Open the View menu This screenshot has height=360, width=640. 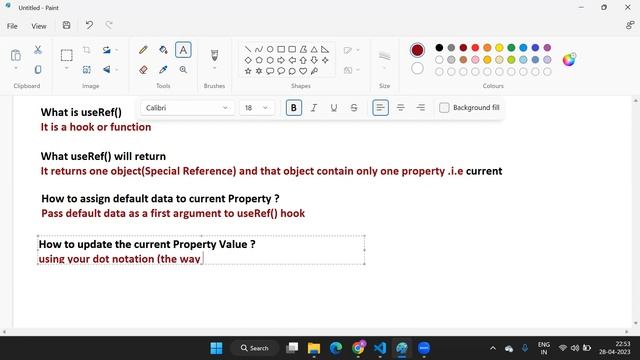pyautogui.click(x=39, y=26)
